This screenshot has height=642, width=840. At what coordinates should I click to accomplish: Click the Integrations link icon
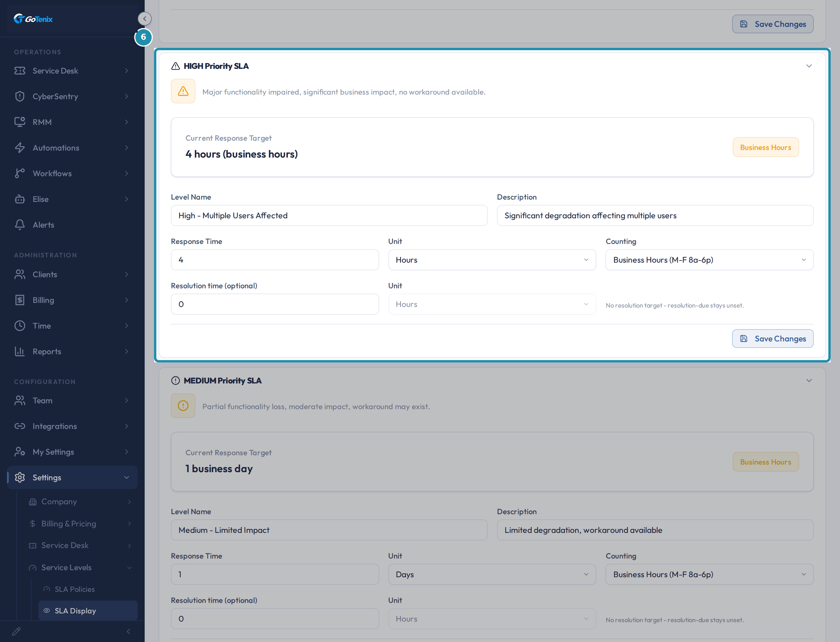coord(20,426)
